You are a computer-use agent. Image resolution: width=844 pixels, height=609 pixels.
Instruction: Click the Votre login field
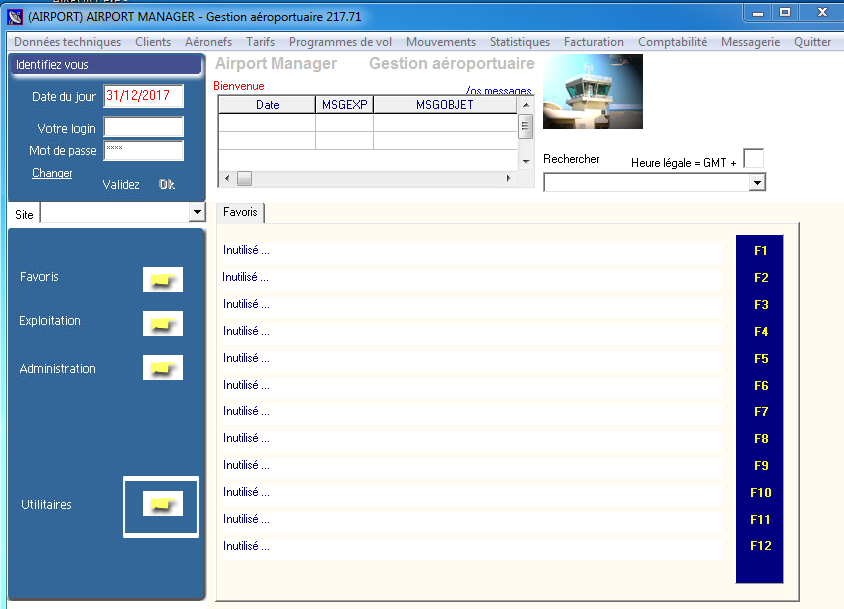pyautogui.click(x=144, y=127)
